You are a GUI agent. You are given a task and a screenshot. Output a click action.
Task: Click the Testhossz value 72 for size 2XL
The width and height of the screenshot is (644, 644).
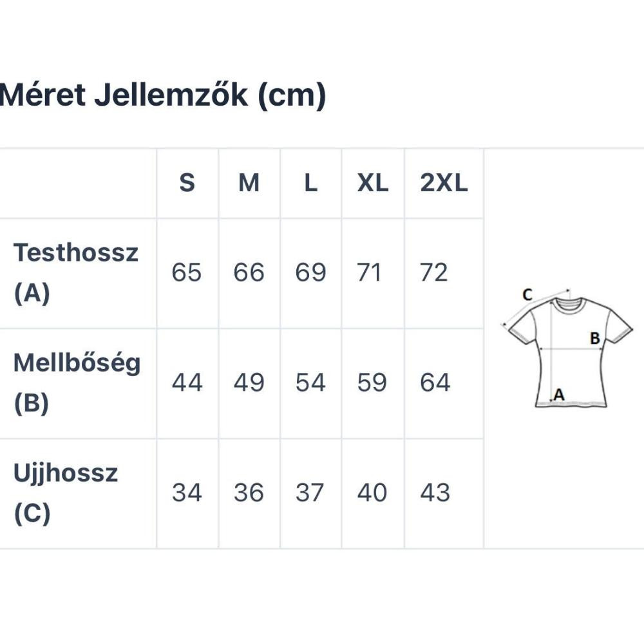(x=433, y=272)
